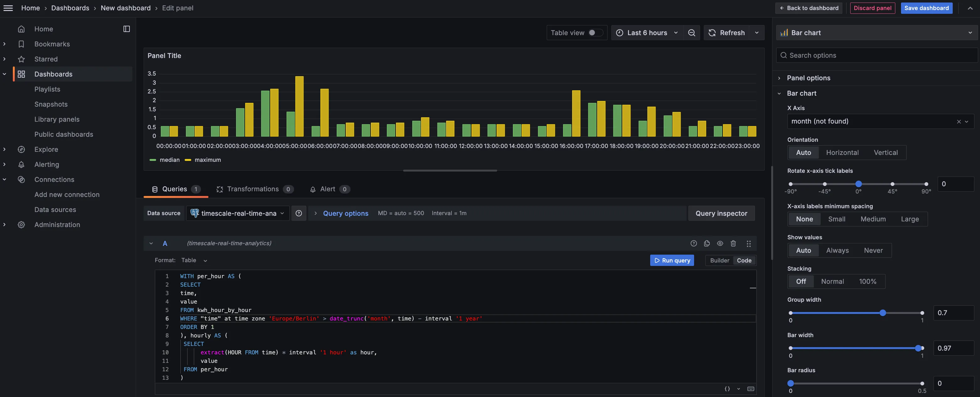Open Playlists in sidebar
This screenshot has height=397, width=980.
(x=47, y=89)
